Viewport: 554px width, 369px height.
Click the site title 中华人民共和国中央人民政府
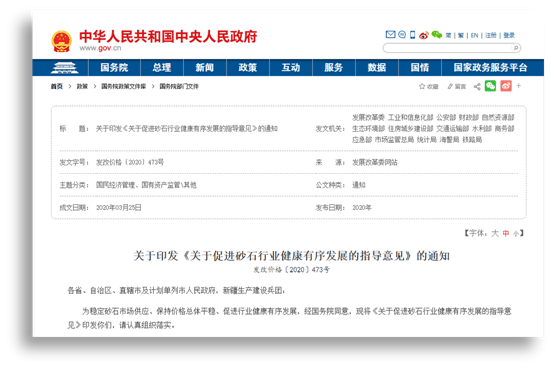(x=168, y=37)
